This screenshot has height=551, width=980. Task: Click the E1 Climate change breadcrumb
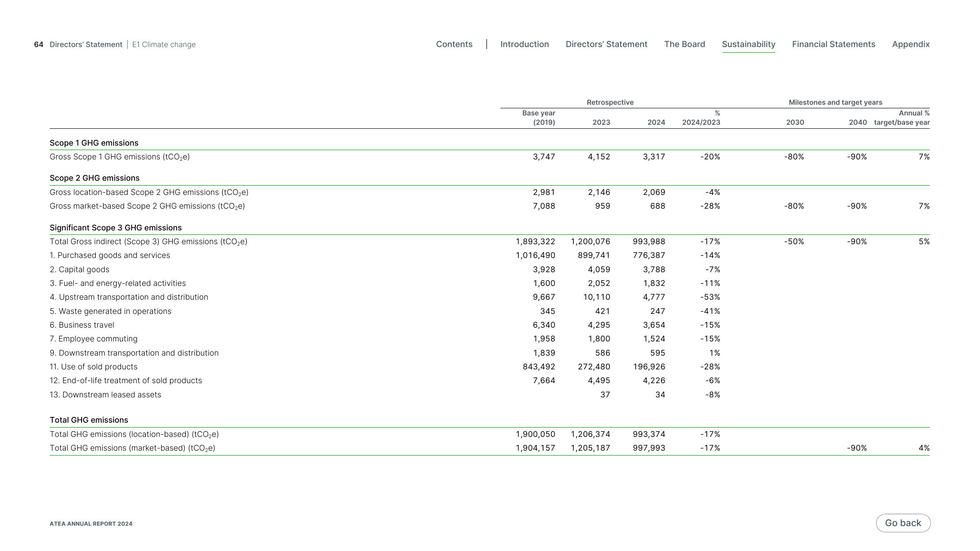(x=164, y=44)
